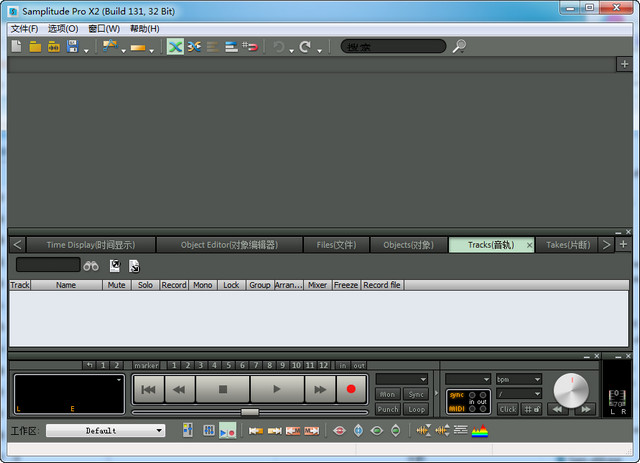Click the transport scrub slider handle
The height and width of the screenshot is (463, 640).
click(250, 412)
